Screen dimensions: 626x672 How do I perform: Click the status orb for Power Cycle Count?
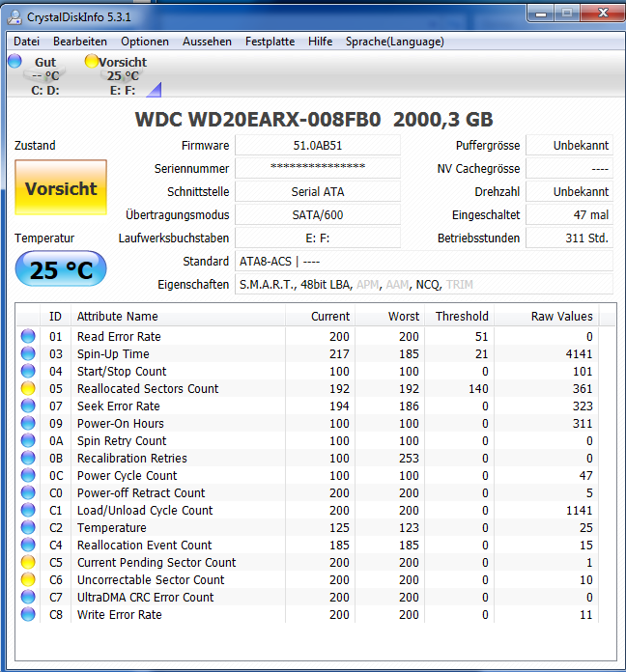(x=28, y=475)
